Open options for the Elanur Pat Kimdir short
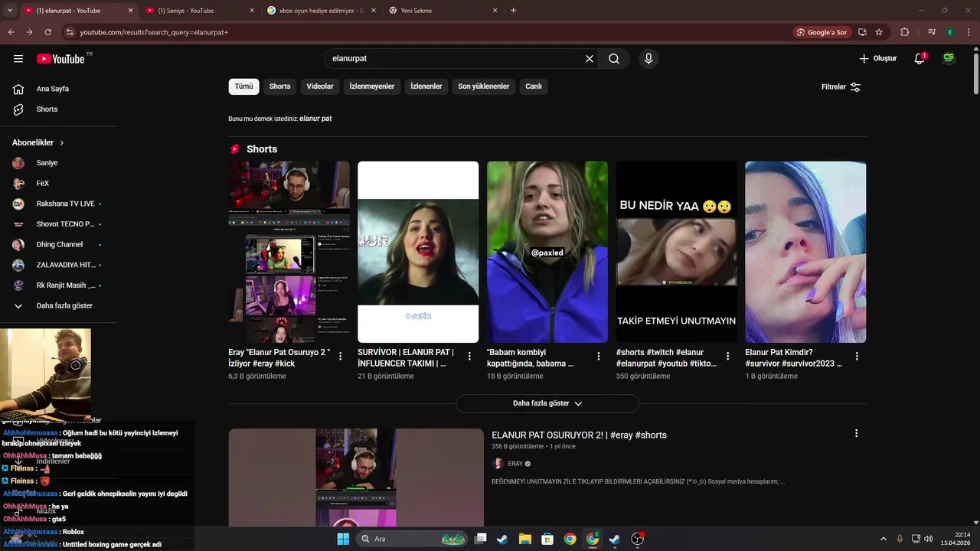The image size is (980, 551). [x=857, y=357]
